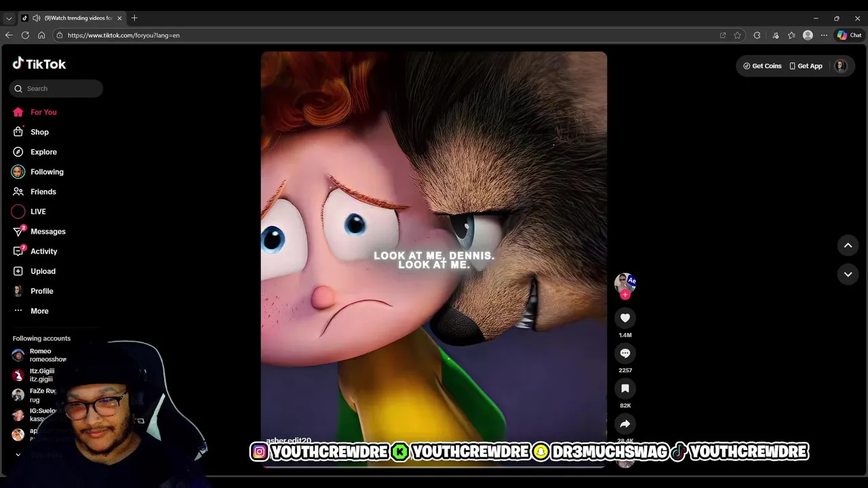The height and width of the screenshot is (488, 868).
Task: Open page in app icon
Action: (x=723, y=35)
